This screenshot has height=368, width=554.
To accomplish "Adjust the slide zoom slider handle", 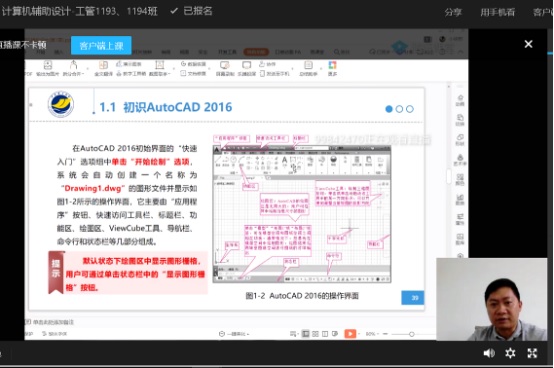I will click(412, 334).
